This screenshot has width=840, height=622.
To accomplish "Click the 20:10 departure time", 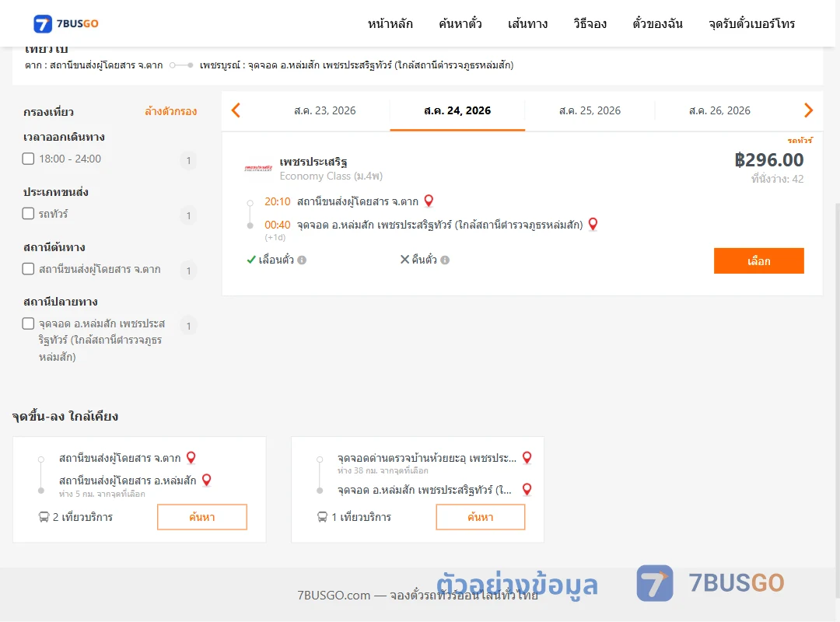I will coord(277,201).
